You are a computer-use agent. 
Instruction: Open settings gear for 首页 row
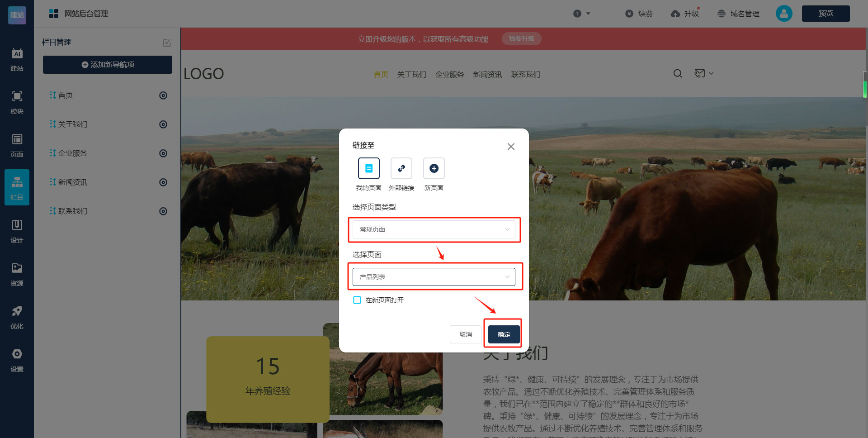click(163, 95)
